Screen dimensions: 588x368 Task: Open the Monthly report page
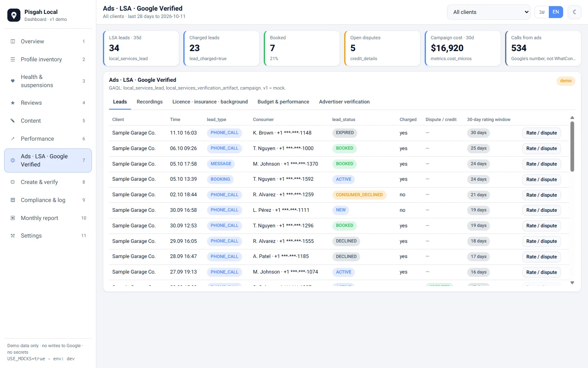click(x=48, y=218)
